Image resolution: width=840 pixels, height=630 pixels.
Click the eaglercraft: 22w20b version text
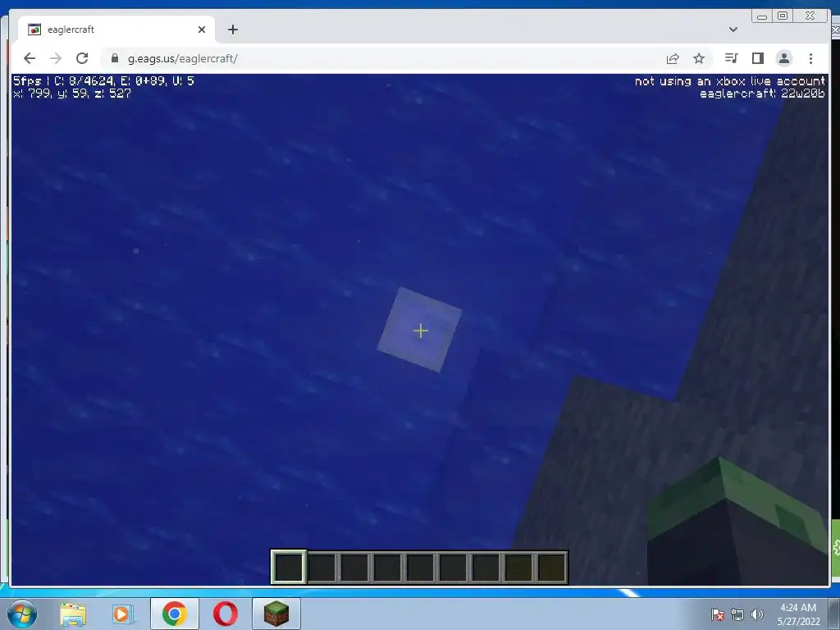point(762,94)
